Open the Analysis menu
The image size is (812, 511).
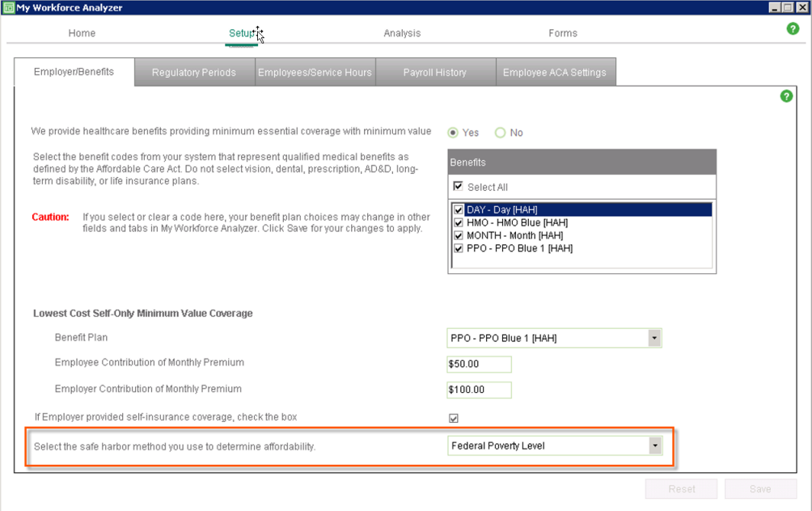402,33
